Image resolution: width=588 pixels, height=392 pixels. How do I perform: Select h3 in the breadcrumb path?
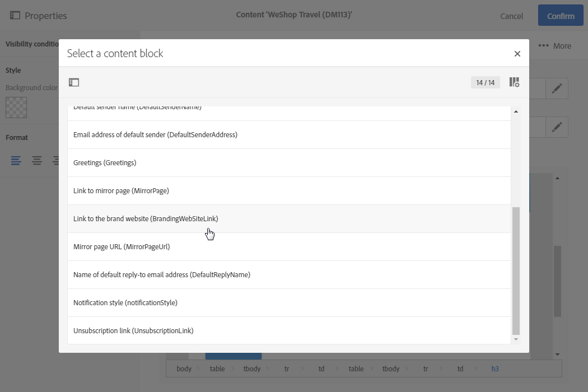[x=495, y=368]
